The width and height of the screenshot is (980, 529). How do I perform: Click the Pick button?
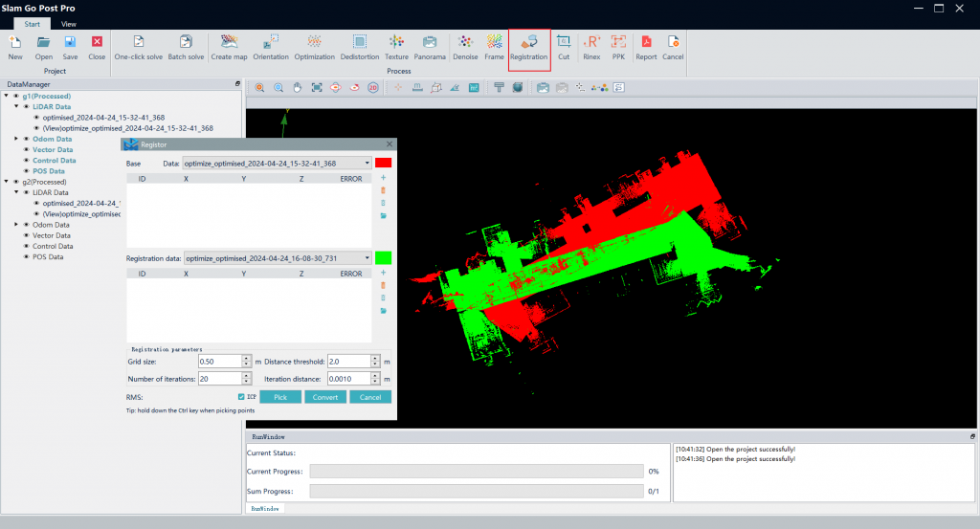pos(280,397)
